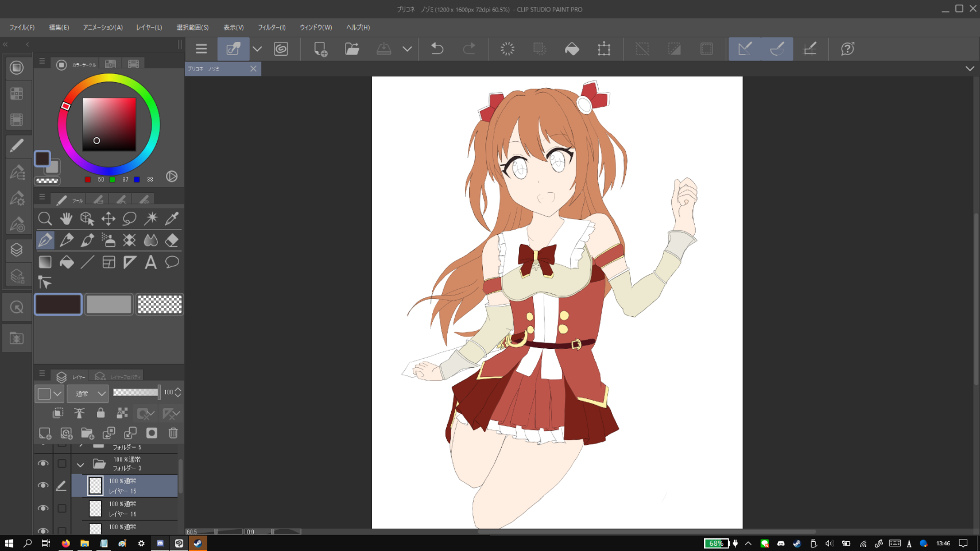Open the 通常 blending mode dropdown

(x=88, y=393)
